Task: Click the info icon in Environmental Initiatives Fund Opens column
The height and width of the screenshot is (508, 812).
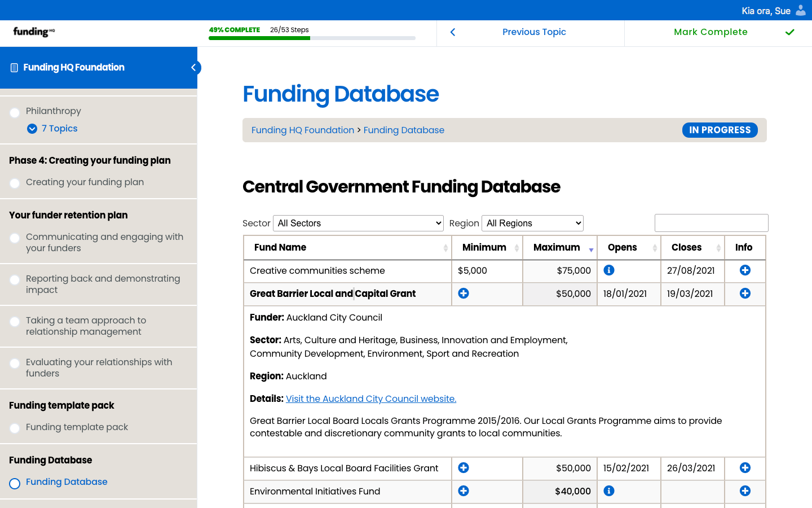Action: tap(608, 491)
